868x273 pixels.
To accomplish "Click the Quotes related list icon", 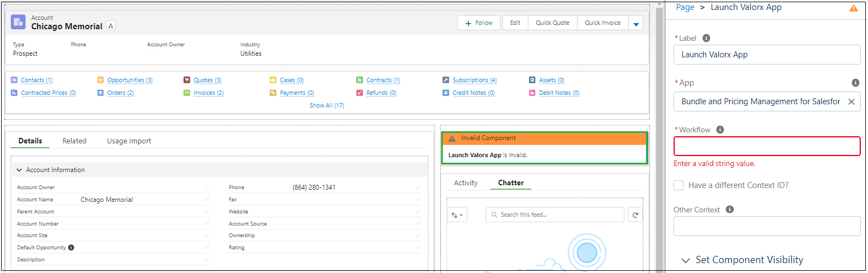I will click(187, 80).
